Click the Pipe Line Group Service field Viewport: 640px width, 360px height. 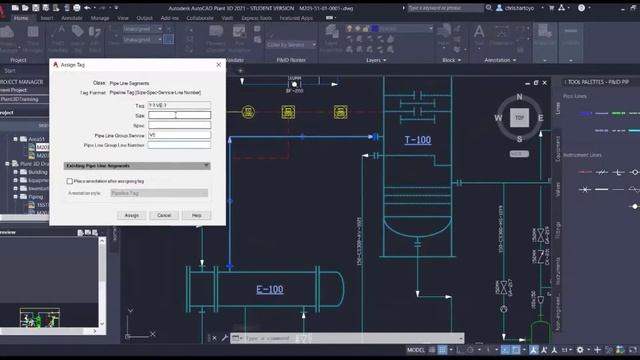(180, 135)
